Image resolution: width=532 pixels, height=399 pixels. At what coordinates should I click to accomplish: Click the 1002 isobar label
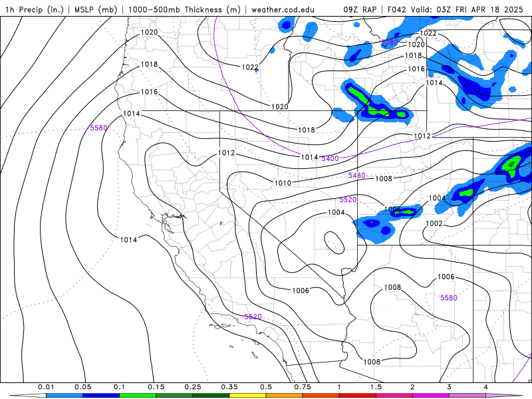(434, 223)
